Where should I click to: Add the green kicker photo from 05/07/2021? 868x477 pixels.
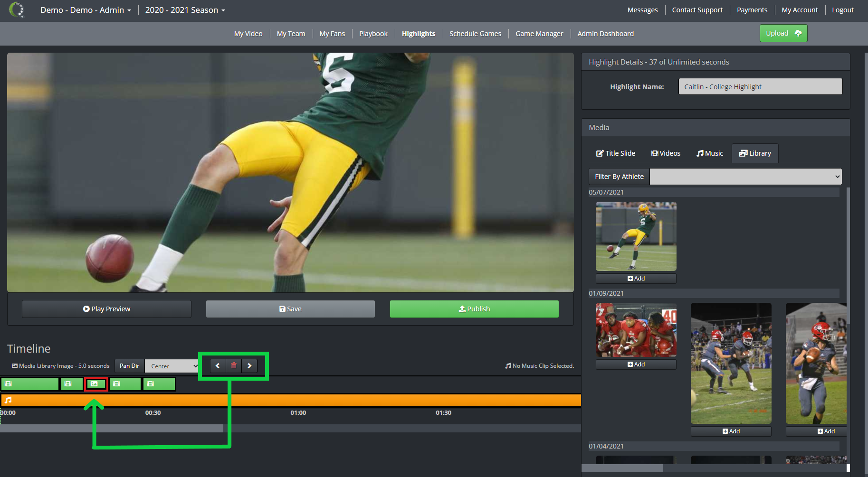(636, 279)
